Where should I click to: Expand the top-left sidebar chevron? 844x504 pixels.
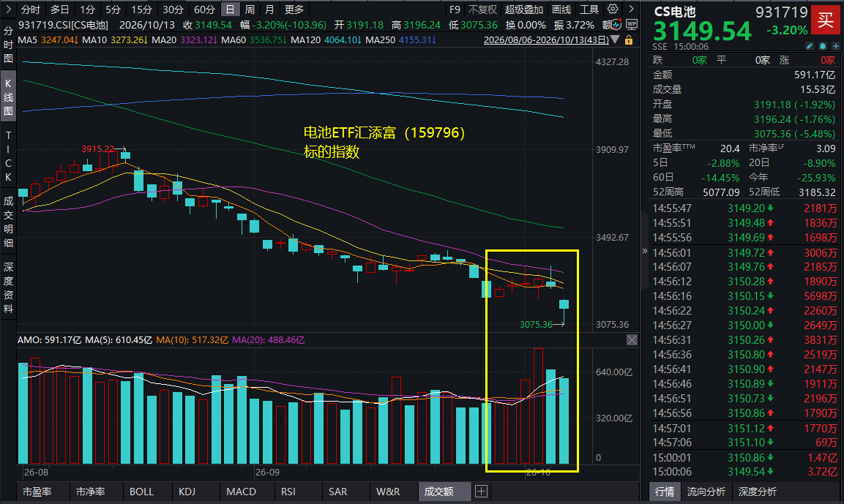click(x=8, y=10)
